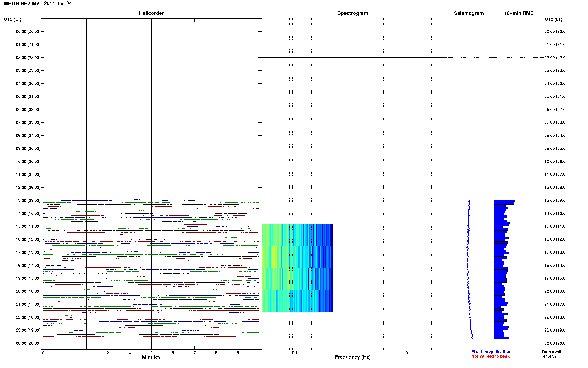This screenshot has height=368, width=588.
Task: Select bottom left time label '00:00 (20:00)'
Action: pos(28,343)
